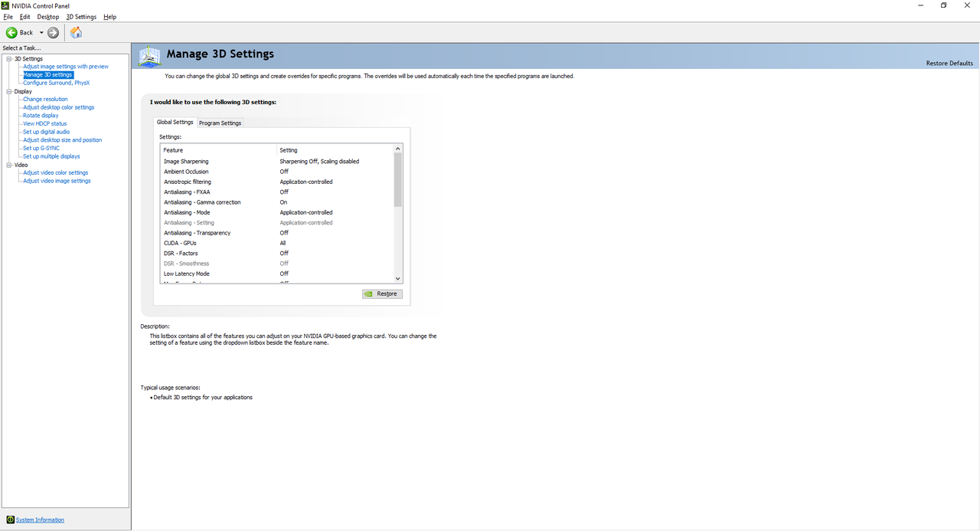Collapse the 3D Settings tree node

pyautogui.click(x=9, y=58)
